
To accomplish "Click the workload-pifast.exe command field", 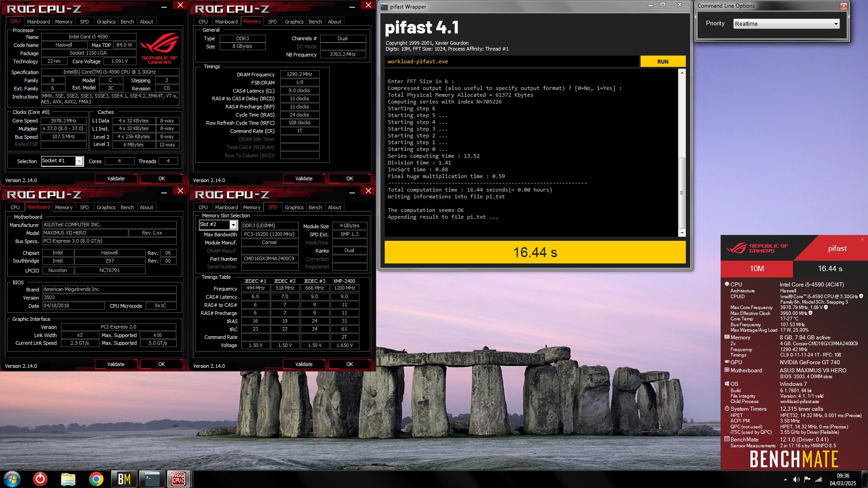I will click(512, 61).
